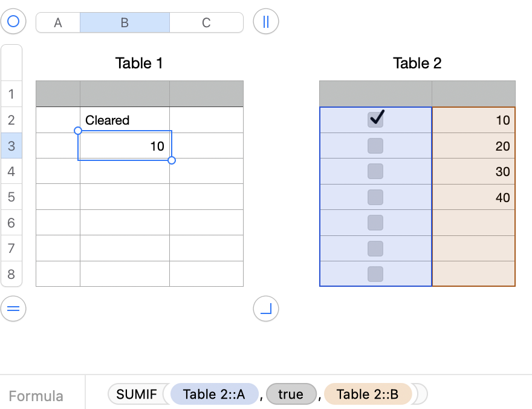Click the Table 2::A reference token
Image resolution: width=532 pixels, height=409 pixels.
214,394
